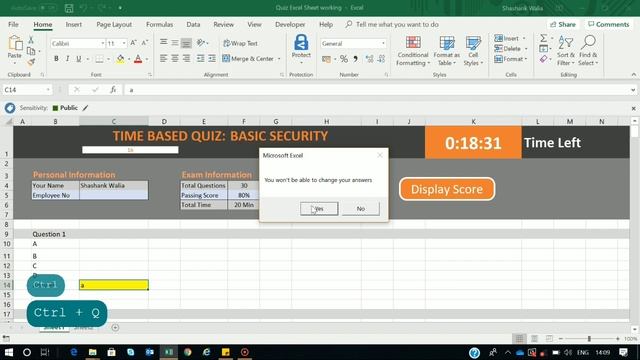Click No in the Microsoft Excel dialog
The width and height of the screenshot is (640, 360).
point(361,209)
